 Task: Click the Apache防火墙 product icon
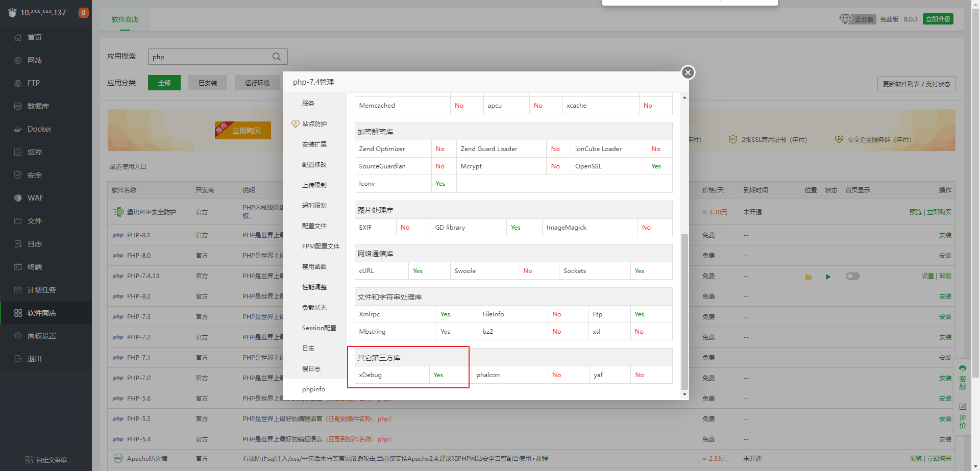pyautogui.click(x=118, y=458)
